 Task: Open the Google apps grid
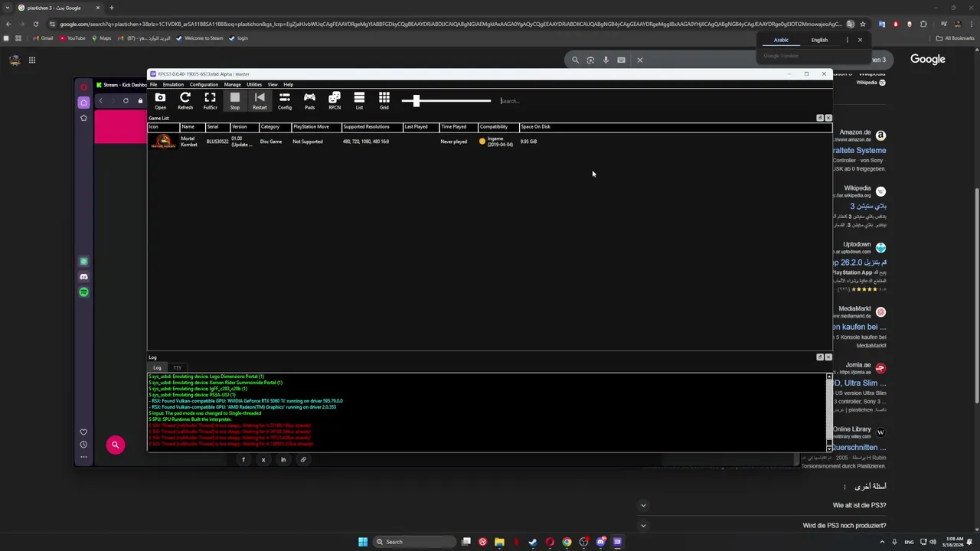(32, 60)
